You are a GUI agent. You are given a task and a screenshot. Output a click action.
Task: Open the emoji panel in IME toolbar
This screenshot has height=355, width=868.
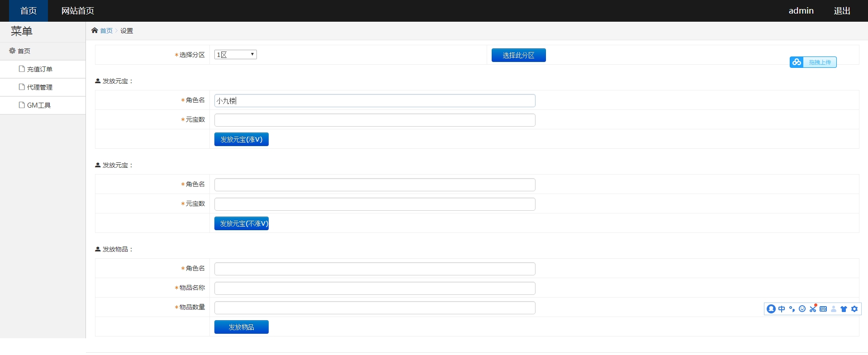802,309
